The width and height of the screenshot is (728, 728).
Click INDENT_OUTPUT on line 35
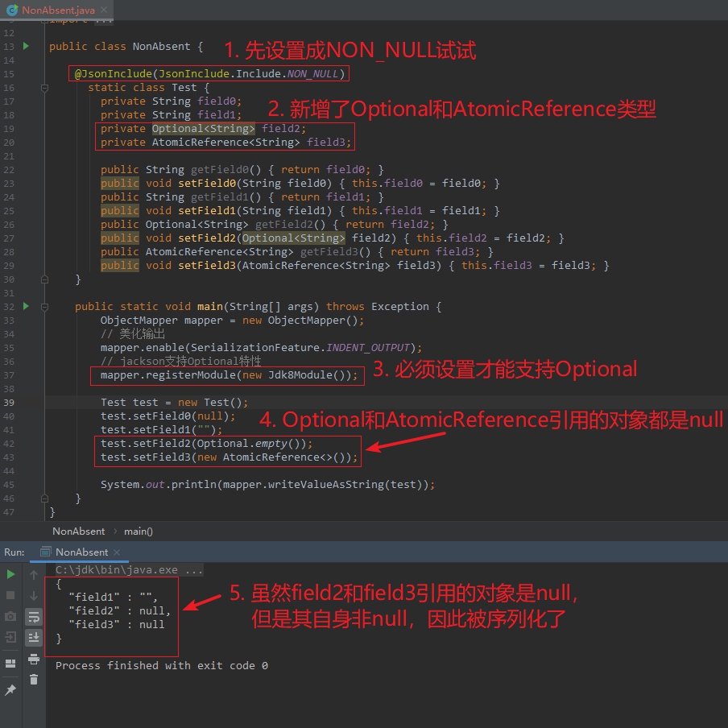(x=368, y=348)
